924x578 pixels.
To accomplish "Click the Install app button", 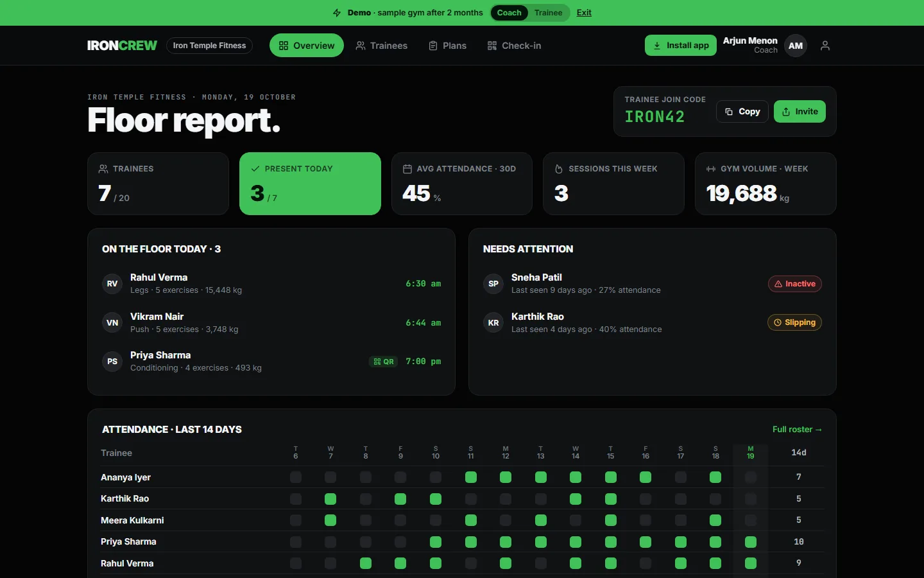I will click(x=681, y=46).
